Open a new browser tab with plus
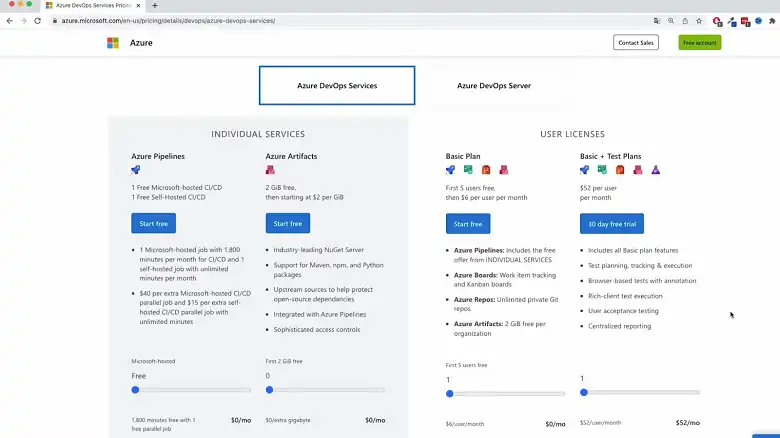780x438 pixels. (155, 5)
